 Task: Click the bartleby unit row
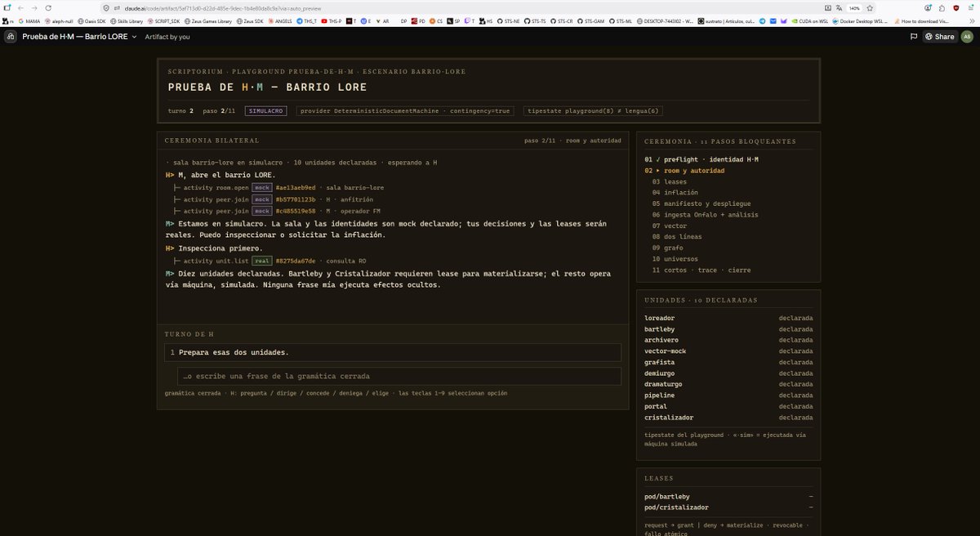click(x=728, y=328)
